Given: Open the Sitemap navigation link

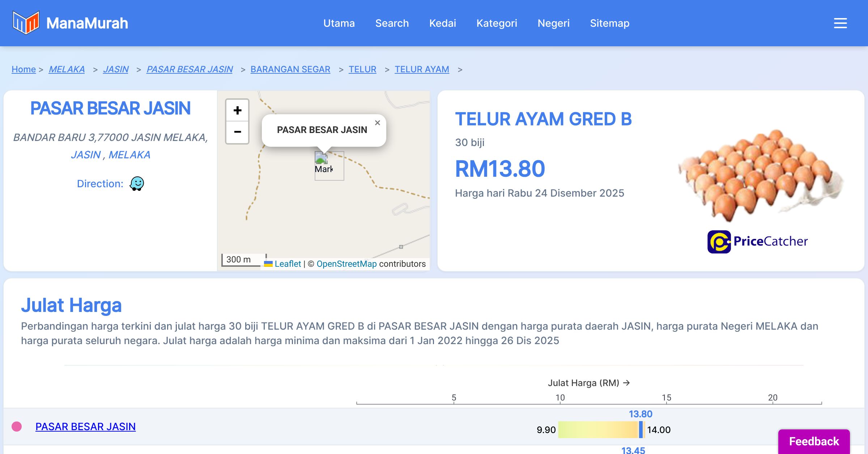Looking at the screenshot, I should click(x=609, y=23).
